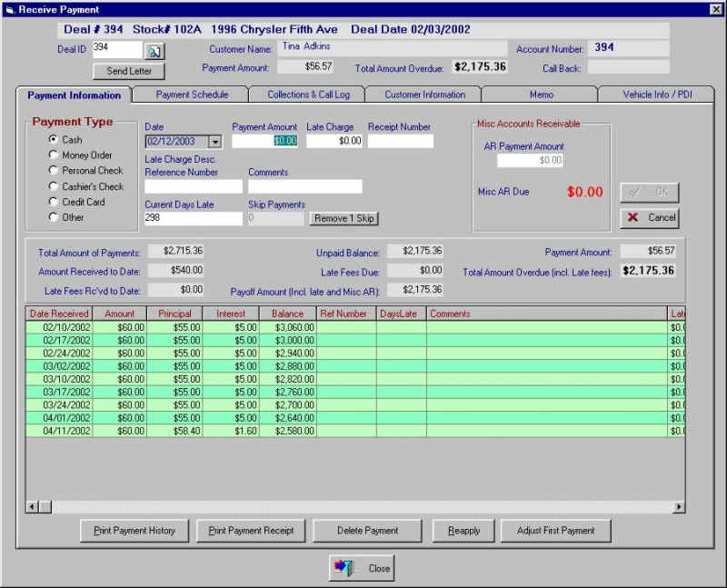Image resolution: width=727 pixels, height=588 pixels.
Task: Switch to the Payment Schedule tab
Action: click(192, 95)
